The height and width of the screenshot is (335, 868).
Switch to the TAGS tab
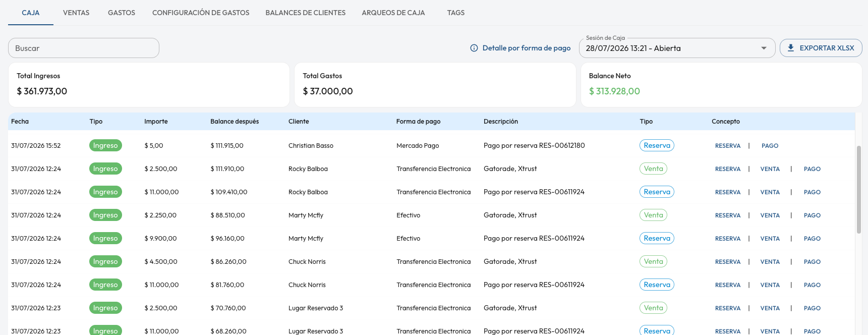point(456,13)
